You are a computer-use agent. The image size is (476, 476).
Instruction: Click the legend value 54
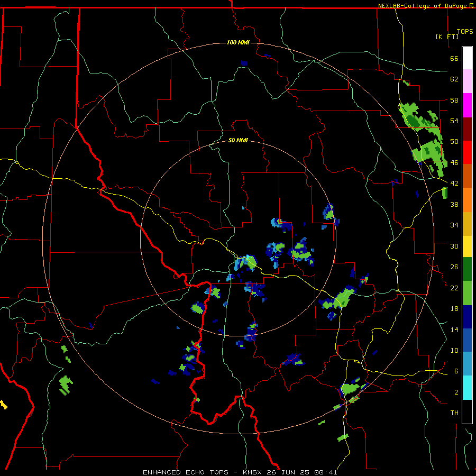(454, 121)
